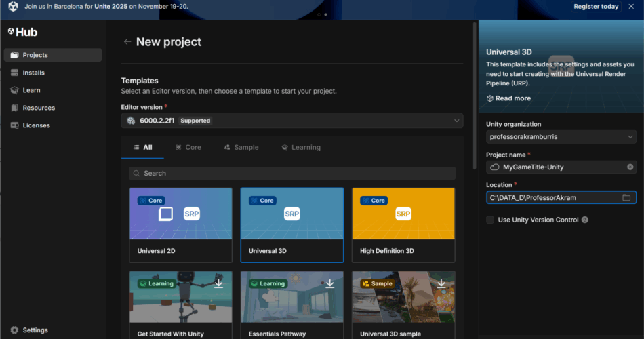Image resolution: width=644 pixels, height=339 pixels.
Task: Go to the Learn section
Action: [53, 90]
